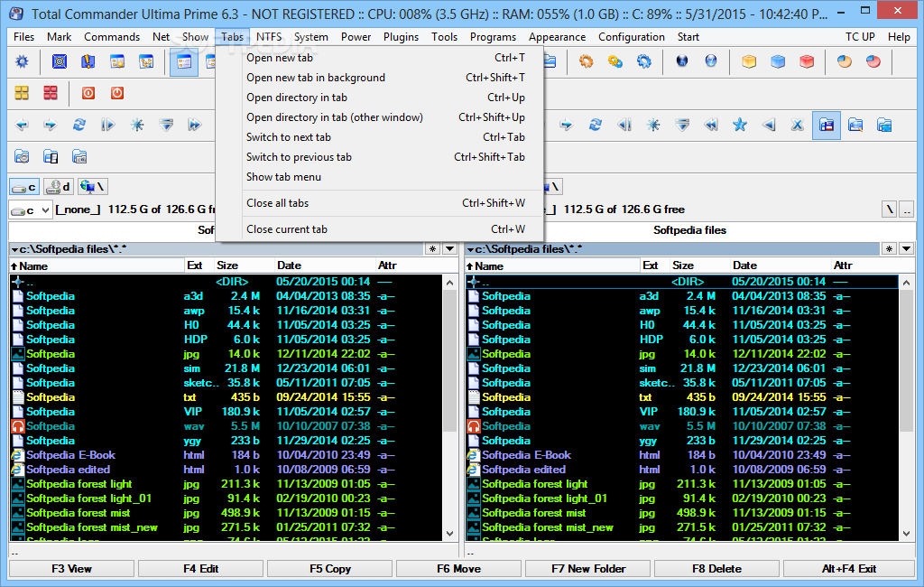Open right panel directory history dropdown arrow
The image size is (924, 587).
906,249
